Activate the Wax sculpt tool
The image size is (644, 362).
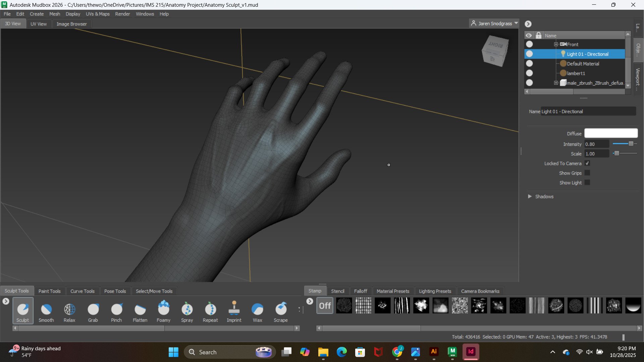point(257,310)
